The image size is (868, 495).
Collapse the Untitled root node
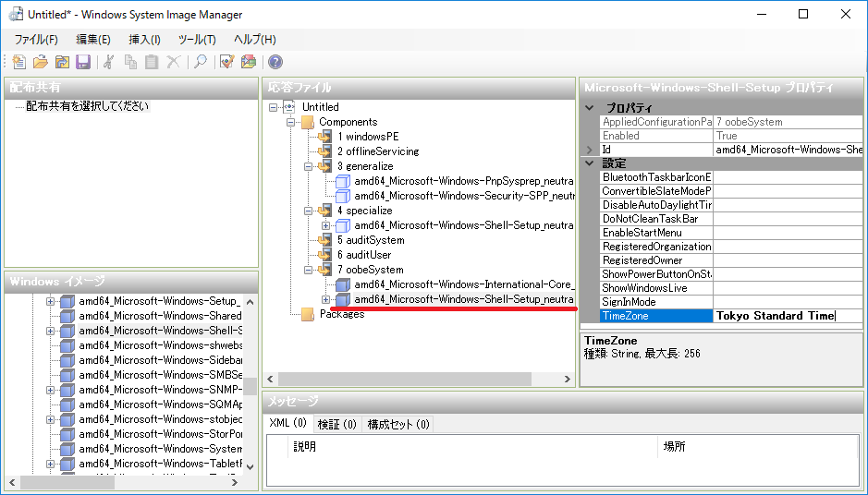pyautogui.click(x=273, y=107)
